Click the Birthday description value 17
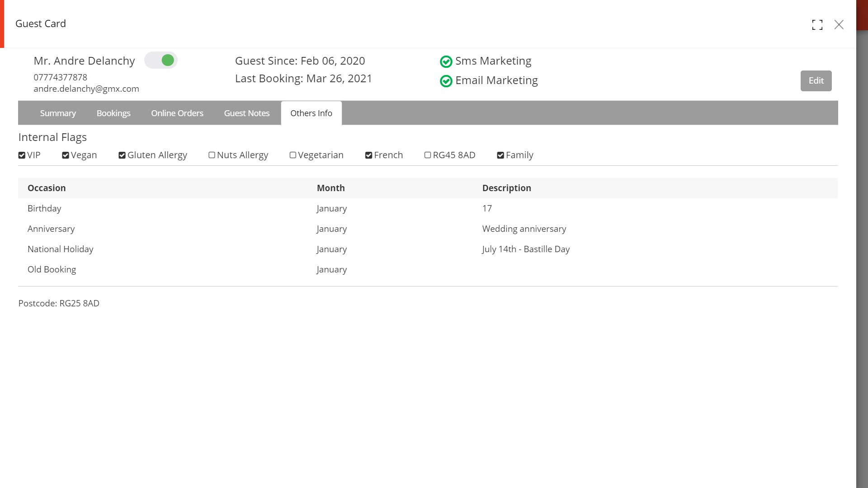868x488 pixels. coord(487,208)
